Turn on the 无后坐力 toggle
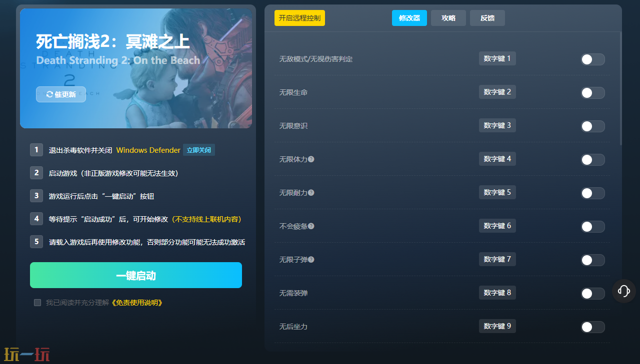 click(x=592, y=327)
